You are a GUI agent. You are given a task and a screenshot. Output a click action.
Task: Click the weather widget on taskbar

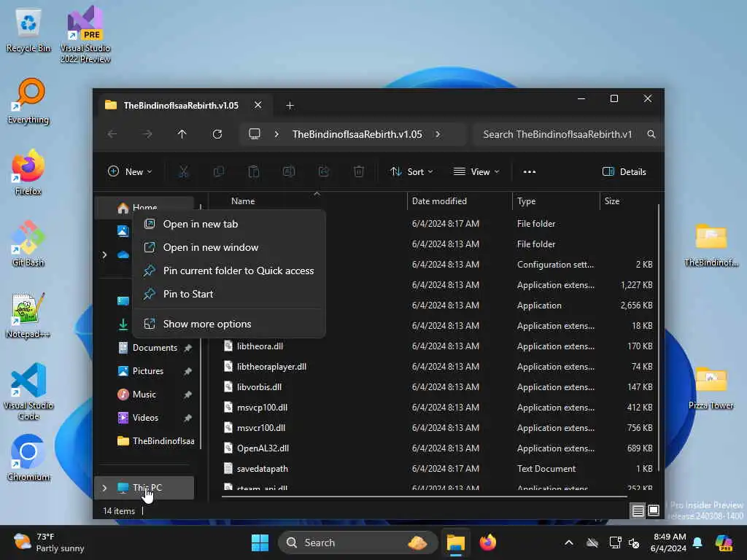click(49, 542)
